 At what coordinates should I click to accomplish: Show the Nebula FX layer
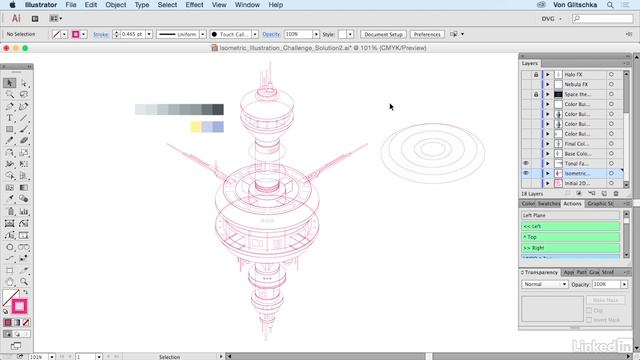(x=526, y=84)
